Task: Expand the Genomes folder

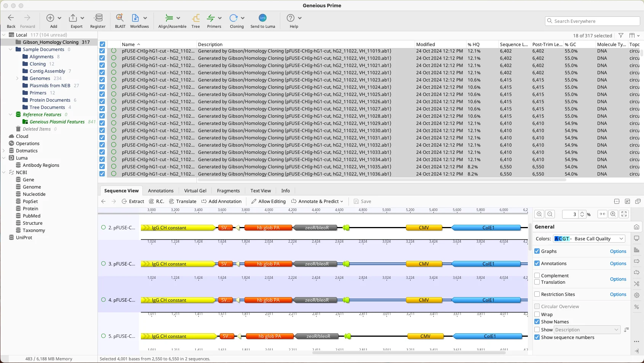Action: pyautogui.click(x=18, y=78)
